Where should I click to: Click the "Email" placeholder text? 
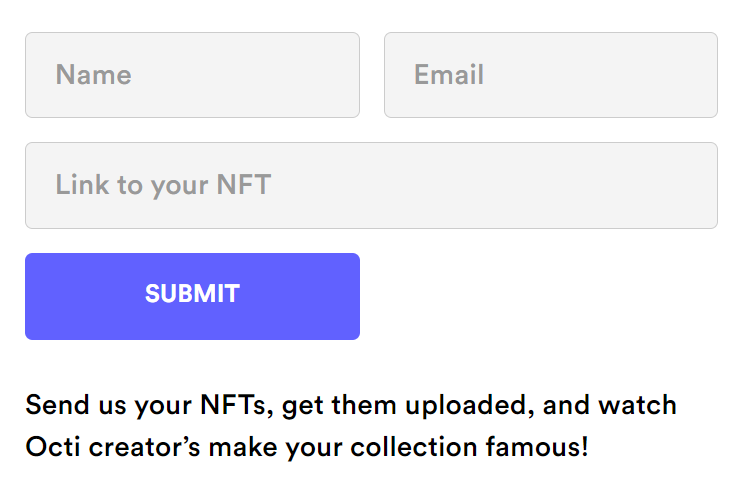[449, 75]
